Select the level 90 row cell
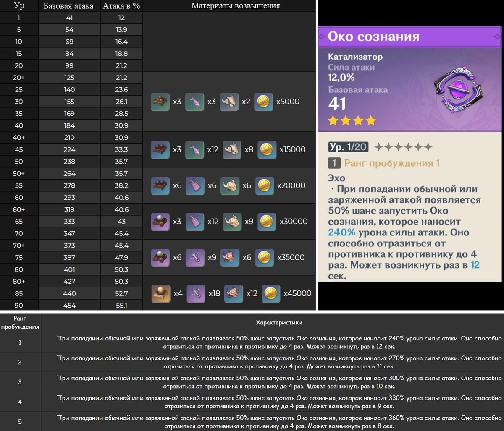The width and height of the screenshot is (504, 431). click(19, 306)
